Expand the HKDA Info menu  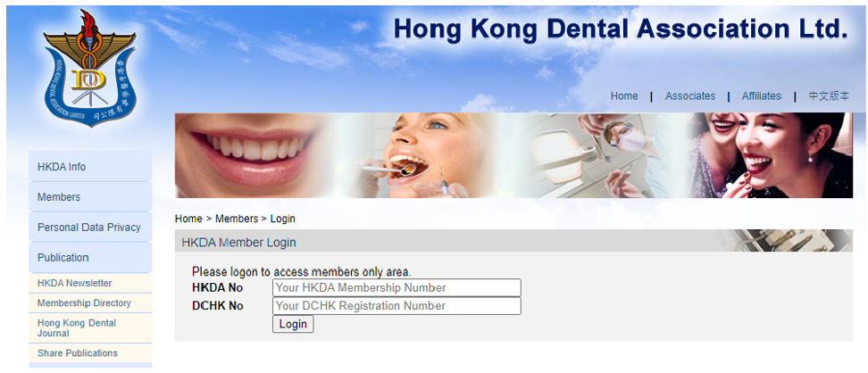click(x=90, y=166)
